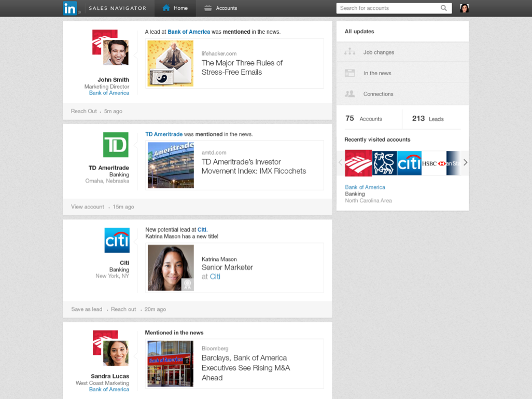Click the Citi logo in feed card

(x=117, y=240)
